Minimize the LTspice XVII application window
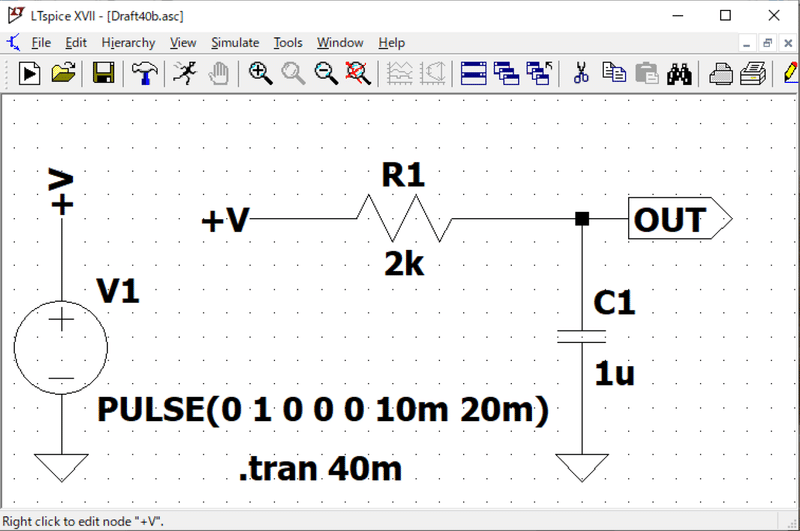The height and width of the screenshot is (531, 800). (x=678, y=16)
